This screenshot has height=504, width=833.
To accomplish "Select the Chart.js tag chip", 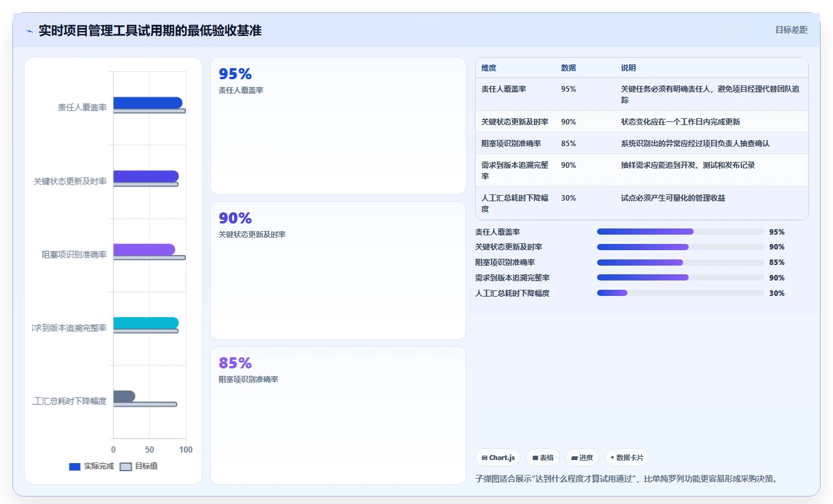I will point(498,458).
